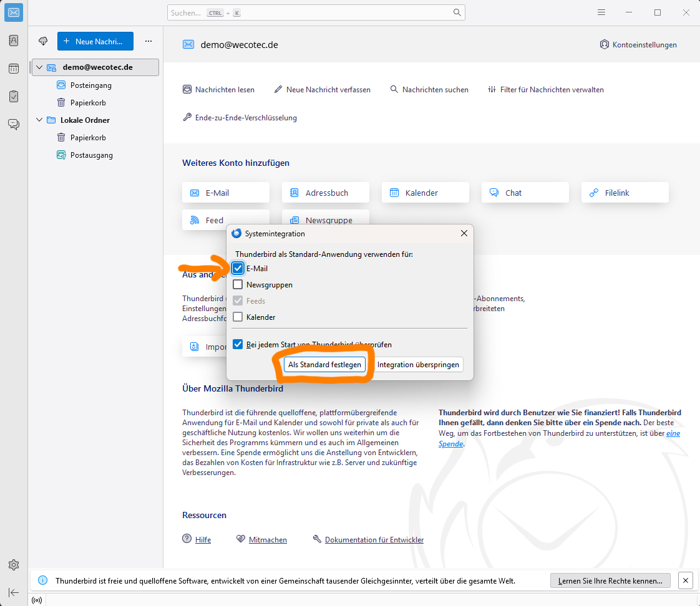This screenshot has width=700, height=606.
Task: Open Ende-zu-Ende-Verschlüsselung
Action: pos(240,117)
